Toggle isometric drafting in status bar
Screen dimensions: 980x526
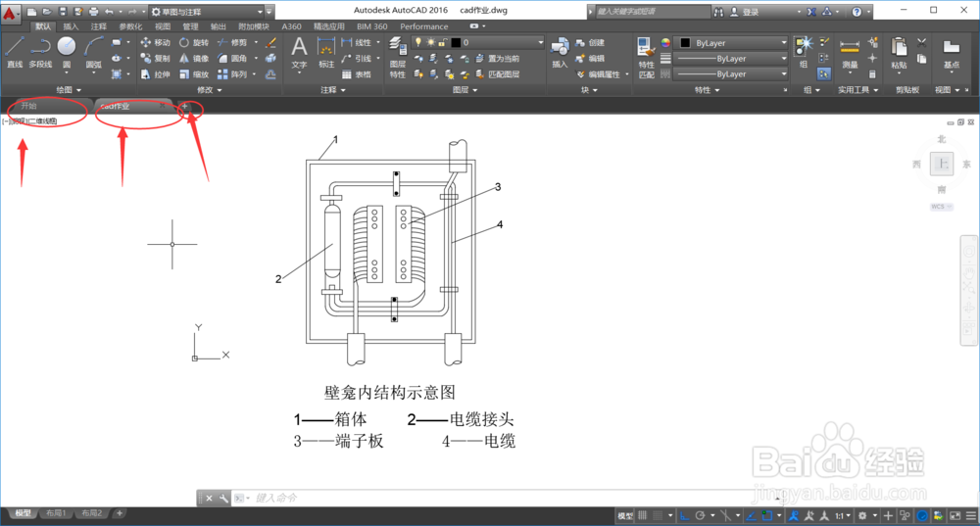[x=725, y=515]
